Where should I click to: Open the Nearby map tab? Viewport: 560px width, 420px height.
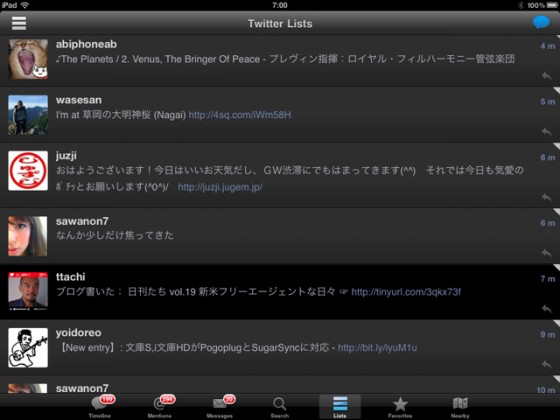[x=460, y=407]
